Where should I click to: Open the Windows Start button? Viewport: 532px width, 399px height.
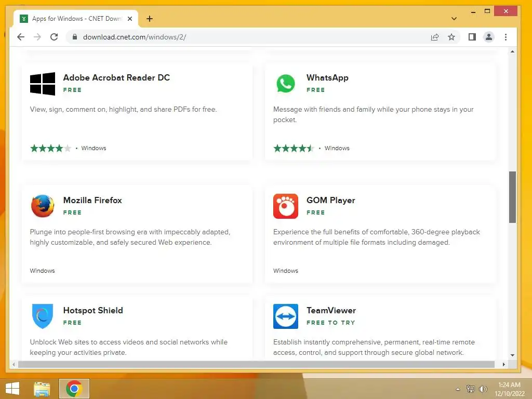[12, 389]
